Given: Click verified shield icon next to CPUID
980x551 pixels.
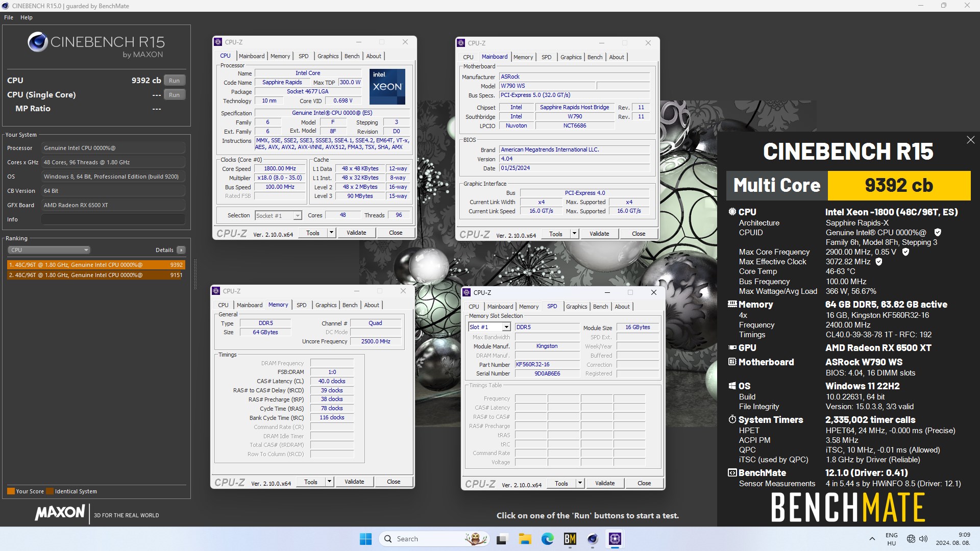Looking at the screenshot, I should pos(938,233).
